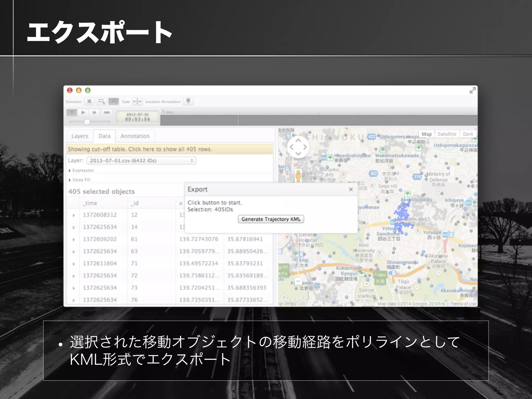Switch to the Layers tab
The width and height of the screenshot is (532, 399).
(x=80, y=136)
